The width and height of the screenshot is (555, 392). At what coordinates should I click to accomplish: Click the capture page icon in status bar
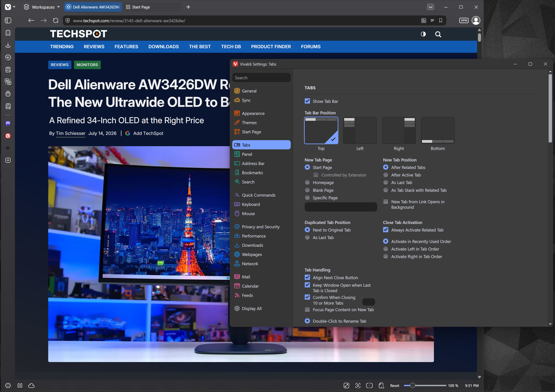[358, 385]
